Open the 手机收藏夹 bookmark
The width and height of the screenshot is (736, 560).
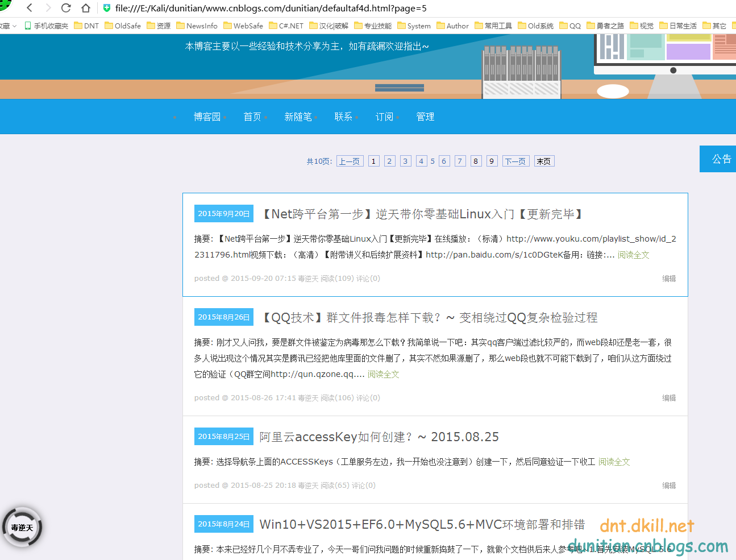46,26
